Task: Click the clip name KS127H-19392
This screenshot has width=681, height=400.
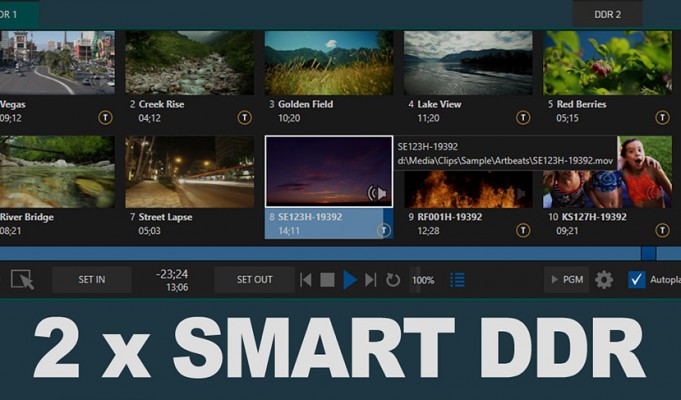Action: [x=594, y=217]
